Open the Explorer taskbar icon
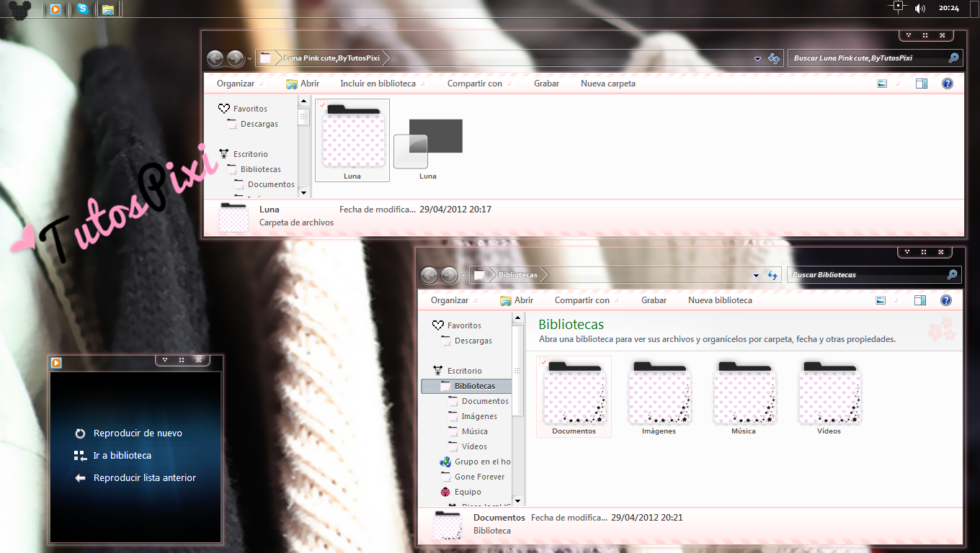The width and height of the screenshot is (980, 553). click(108, 9)
